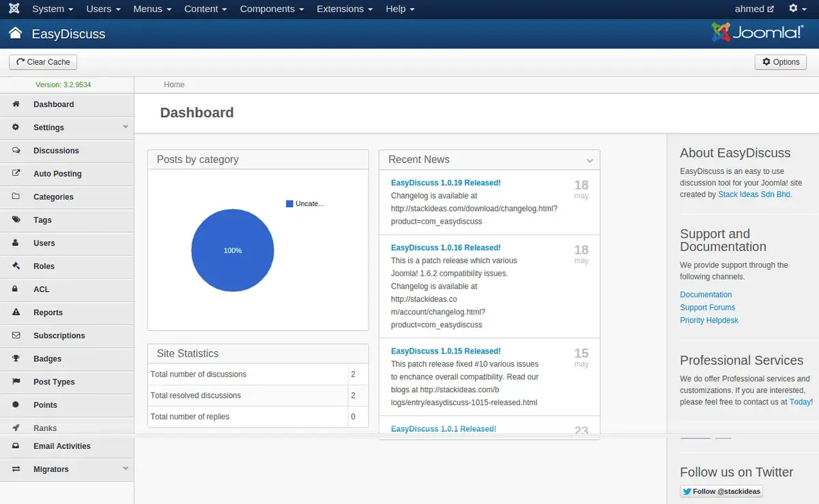819x504 pixels.
Task: Open EasyDiscuss 1.0.15 Released! news link
Action: point(446,351)
